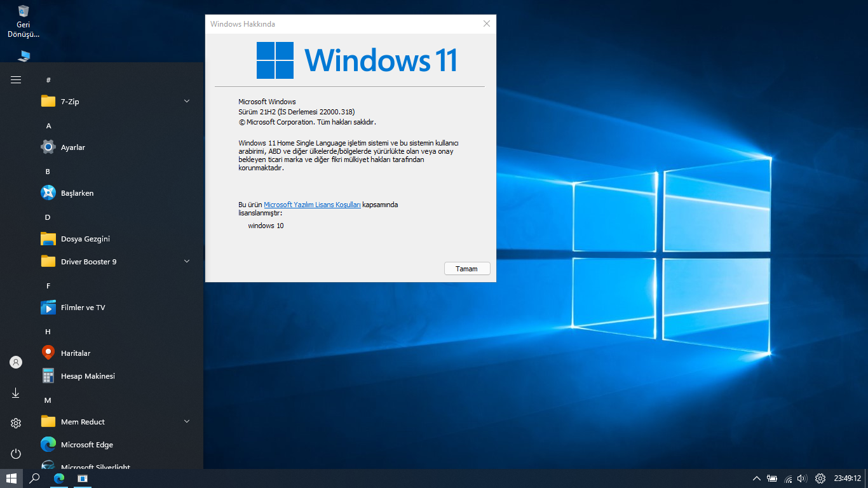Viewport: 868px width, 488px height.
Task: Launch Filmler ve TV app icon
Action: [48, 307]
